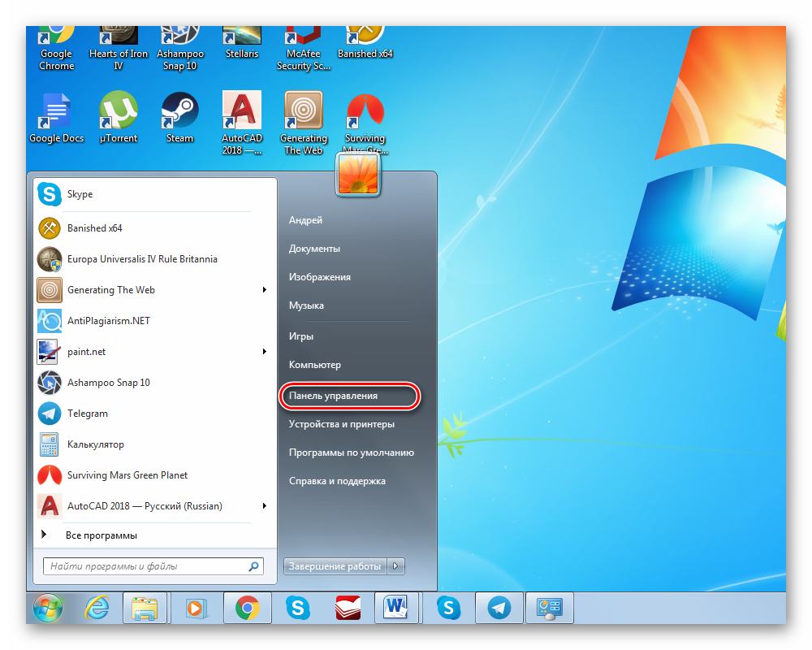Image resolution: width=812 pixels, height=650 pixels.
Task: Start Ashampoo Snap 10 from the Start menu
Action: [x=154, y=383]
